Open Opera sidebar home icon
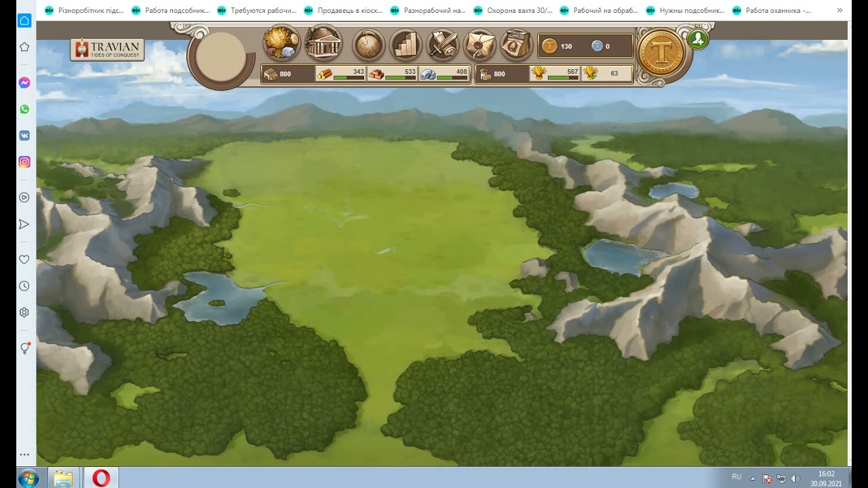The width and height of the screenshot is (868, 488). pyautogui.click(x=24, y=20)
